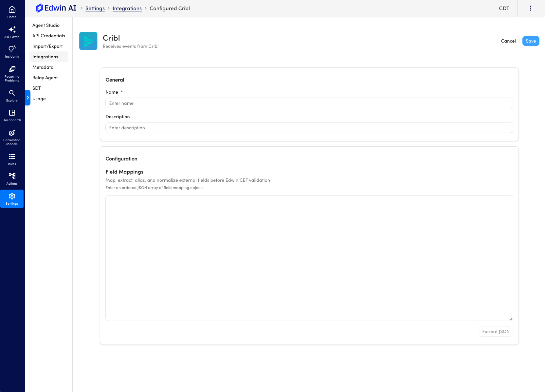Follow the Settings breadcrumb link
Image resolution: width=545 pixels, height=392 pixels.
[x=95, y=9]
